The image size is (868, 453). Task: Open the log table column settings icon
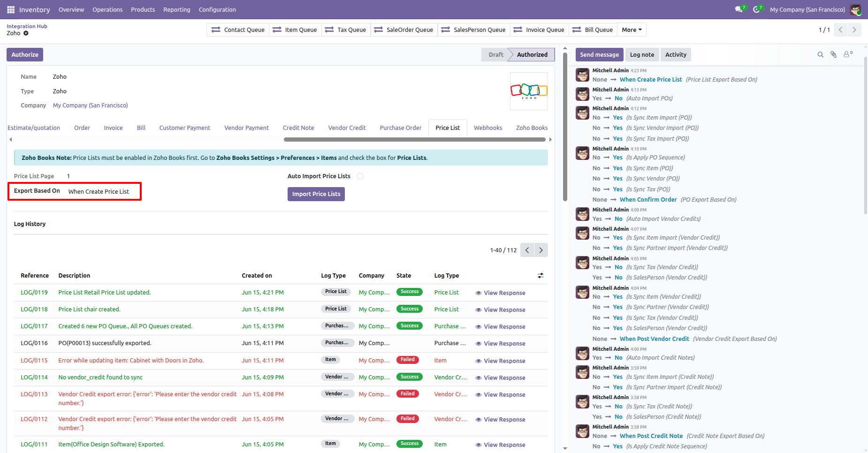tap(541, 276)
